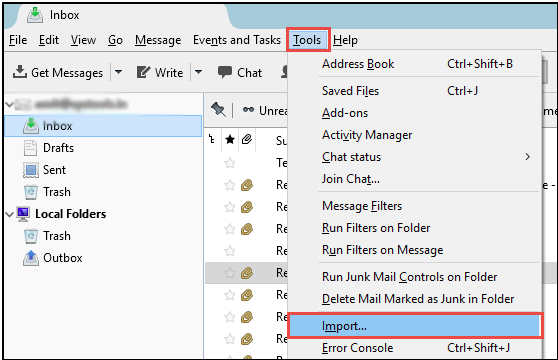Open the Events and Tasks menu

(x=237, y=40)
